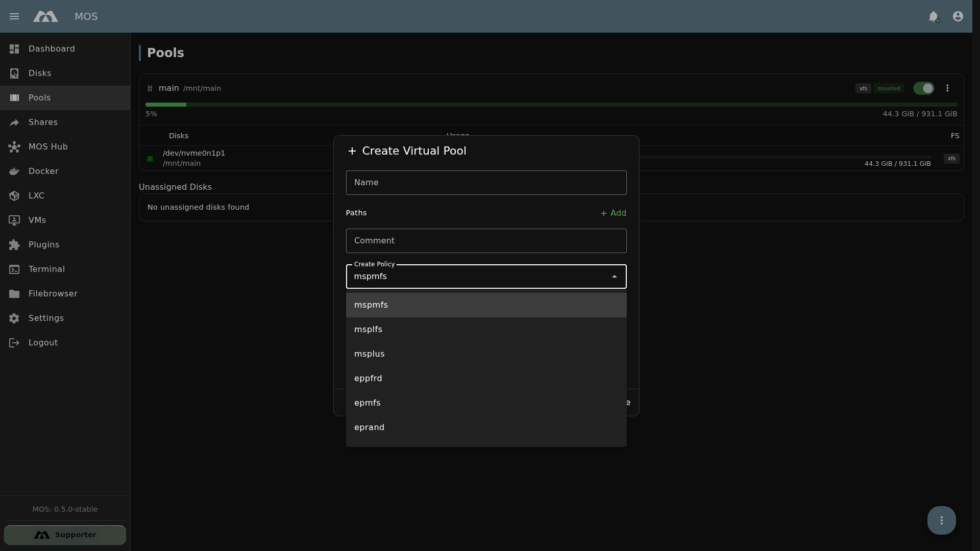Click the xfs badge in nvme0n1p1 row
The image size is (980, 551).
[951, 159]
